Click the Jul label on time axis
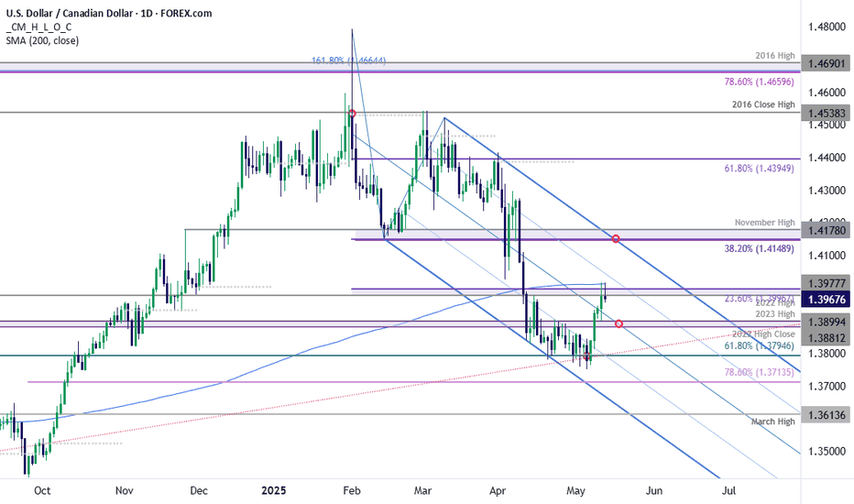The height and width of the screenshot is (504, 854). [x=728, y=490]
